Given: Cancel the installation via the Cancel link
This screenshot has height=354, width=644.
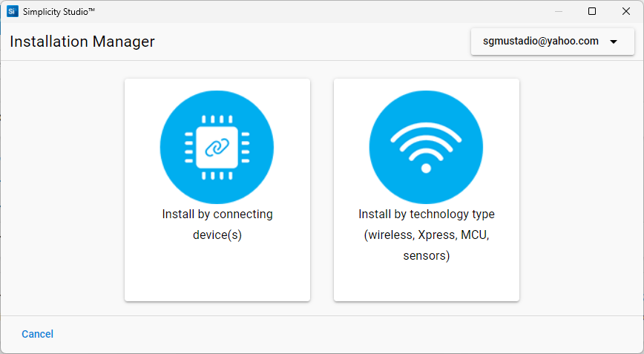Looking at the screenshot, I should tap(37, 334).
